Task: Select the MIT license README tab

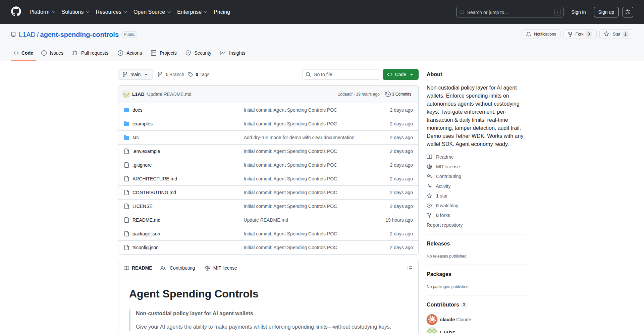Action: [221, 268]
